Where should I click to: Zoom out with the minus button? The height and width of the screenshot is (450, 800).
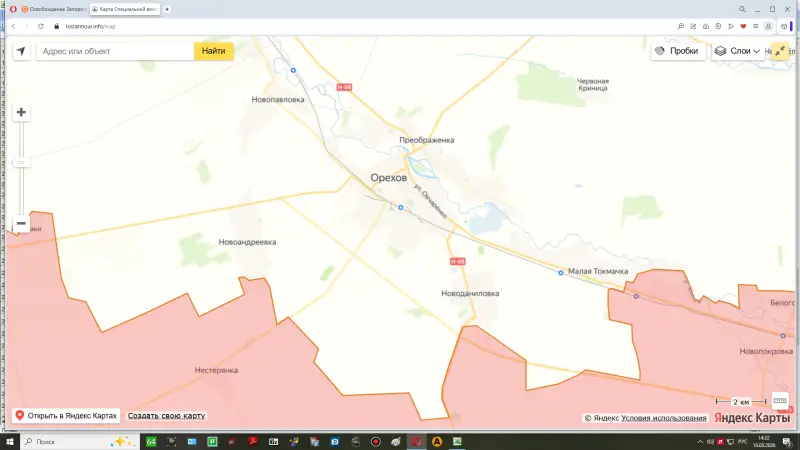pyautogui.click(x=21, y=223)
